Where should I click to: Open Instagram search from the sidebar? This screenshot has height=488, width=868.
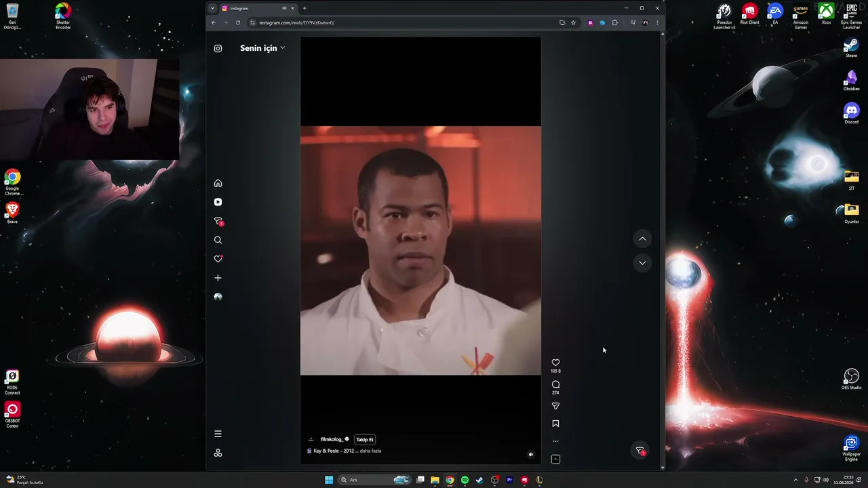coord(218,240)
